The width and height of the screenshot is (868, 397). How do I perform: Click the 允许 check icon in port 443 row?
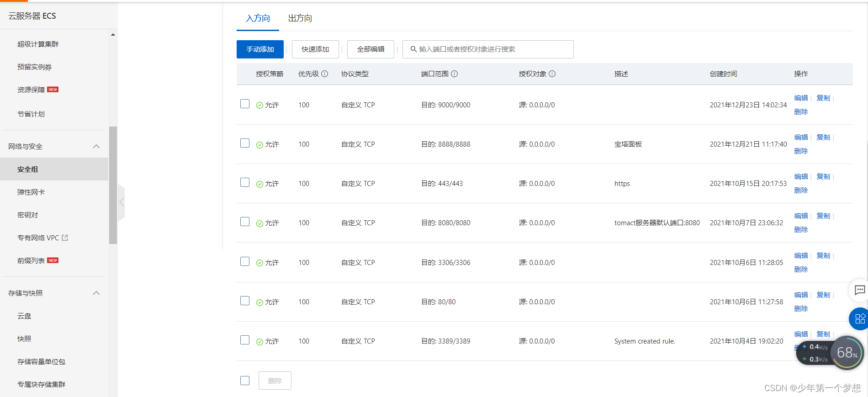pos(259,184)
